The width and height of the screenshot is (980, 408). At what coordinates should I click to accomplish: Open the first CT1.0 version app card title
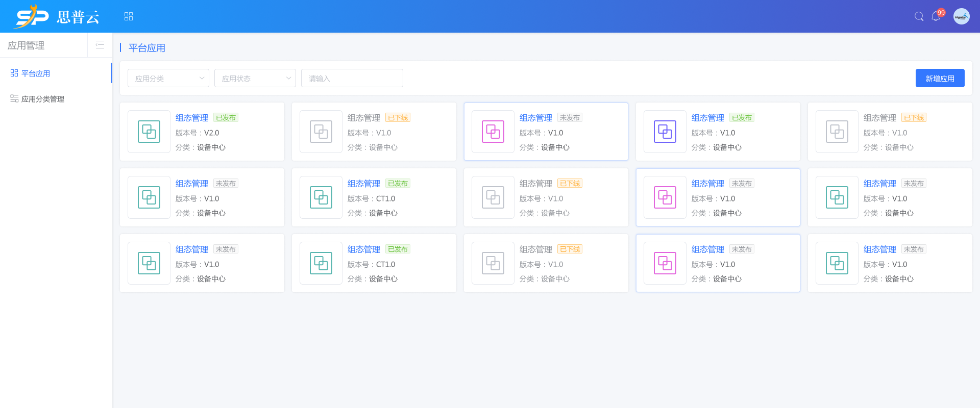click(363, 184)
